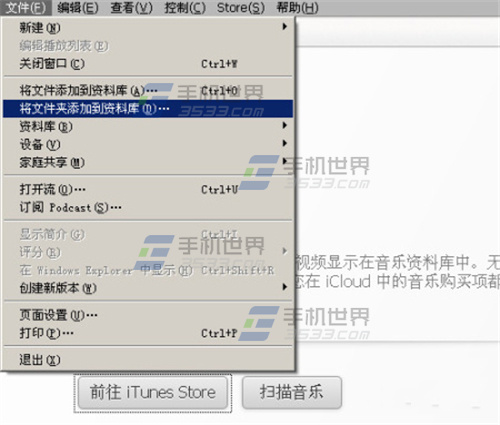The height and width of the screenshot is (425, 500).
Task: Choose 将文件添加到资料库(A) entry
Action: (148, 90)
